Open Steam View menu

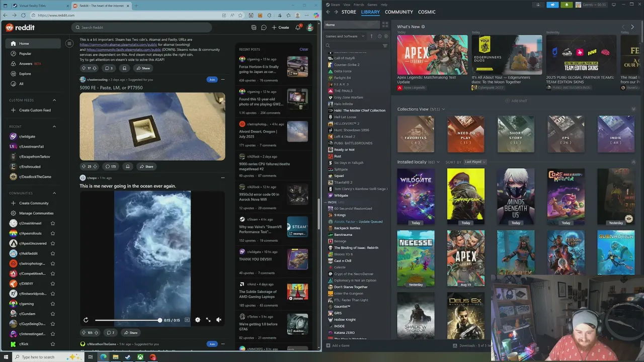[x=347, y=5]
